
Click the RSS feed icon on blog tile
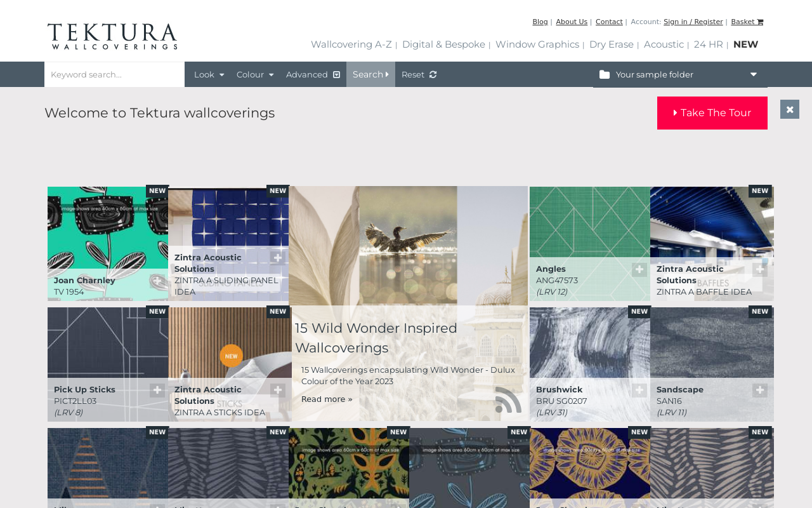point(508,400)
